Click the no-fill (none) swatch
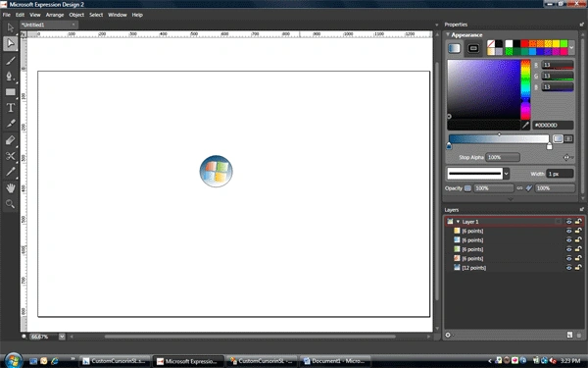588x368 pixels. tap(491, 44)
